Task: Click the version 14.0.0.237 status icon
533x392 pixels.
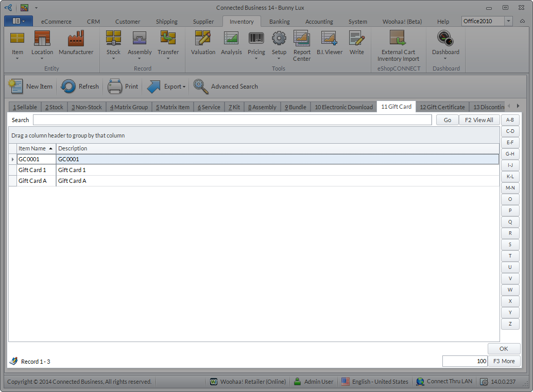Action: point(484,382)
